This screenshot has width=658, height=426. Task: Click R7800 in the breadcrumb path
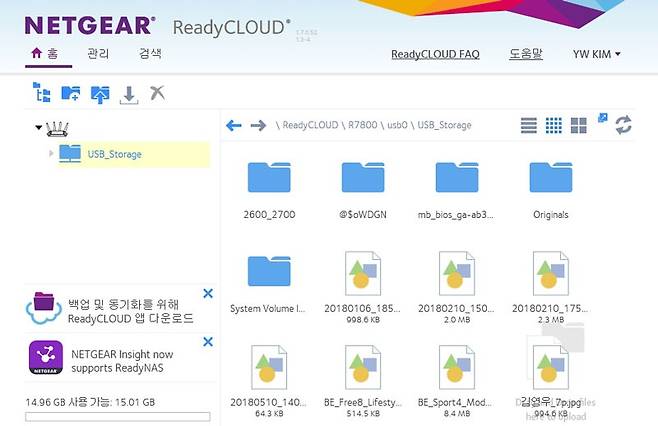363,125
